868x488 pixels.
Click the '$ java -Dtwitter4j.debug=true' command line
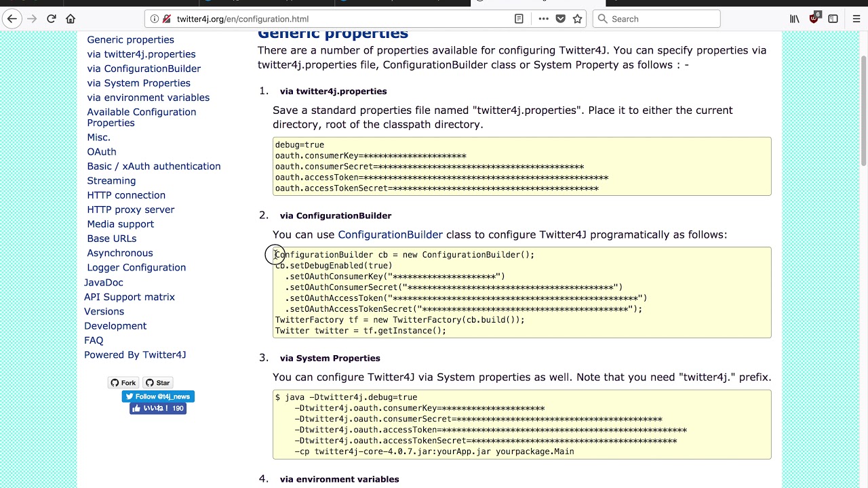(x=346, y=398)
